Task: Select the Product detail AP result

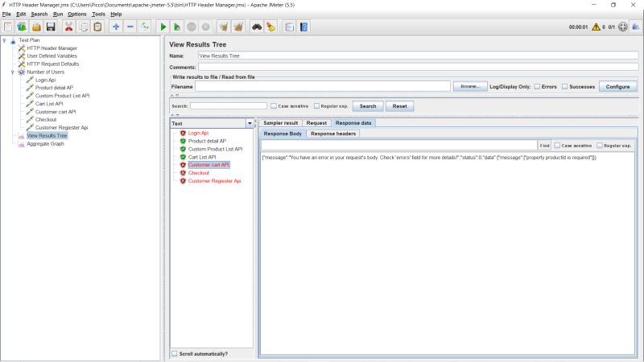Action: point(207,141)
